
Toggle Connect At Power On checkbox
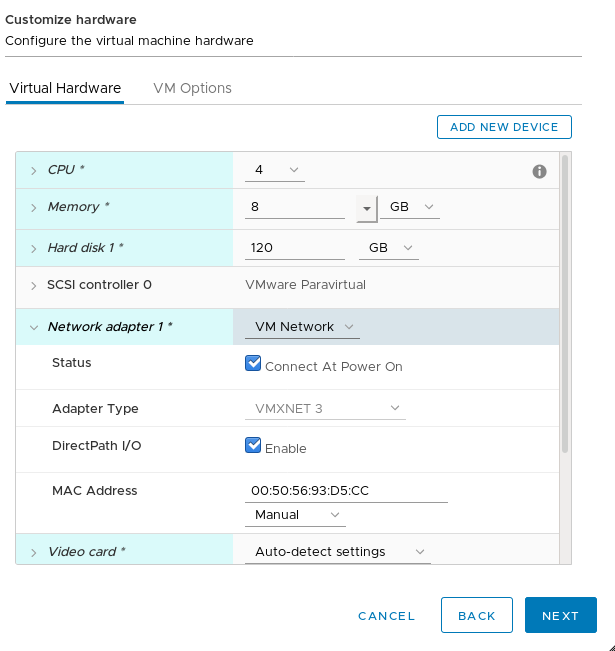[x=253, y=364]
